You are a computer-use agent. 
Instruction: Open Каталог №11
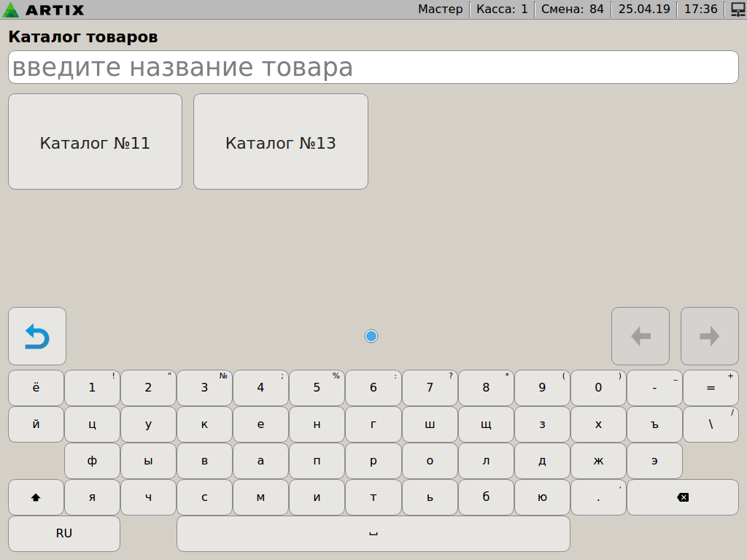pyautogui.click(x=95, y=142)
